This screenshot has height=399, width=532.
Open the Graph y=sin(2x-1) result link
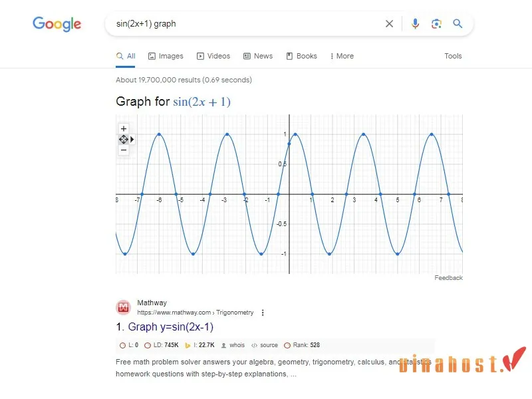coord(165,327)
